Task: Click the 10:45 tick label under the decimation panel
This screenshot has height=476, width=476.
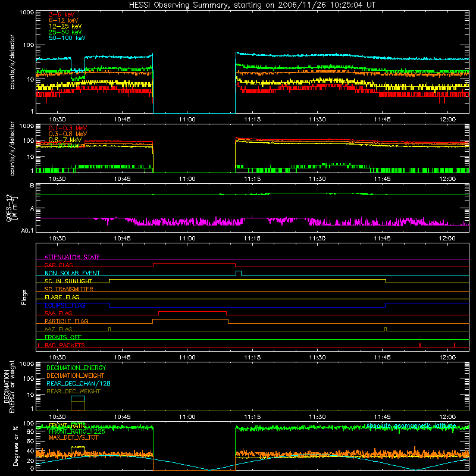Action: [x=123, y=417]
